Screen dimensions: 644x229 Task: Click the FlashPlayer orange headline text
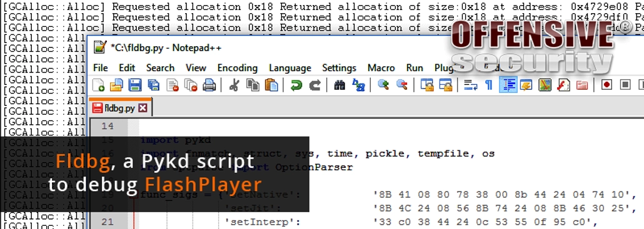click(203, 184)
